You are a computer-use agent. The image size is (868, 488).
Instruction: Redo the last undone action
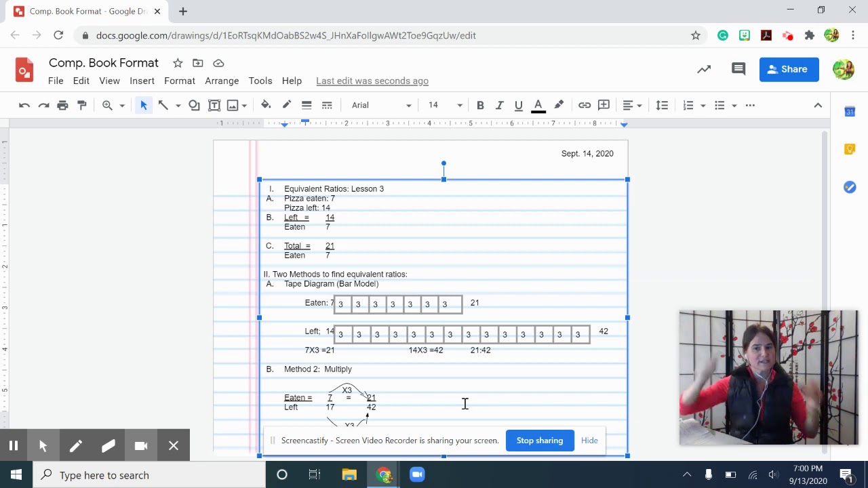coord(43,105)
